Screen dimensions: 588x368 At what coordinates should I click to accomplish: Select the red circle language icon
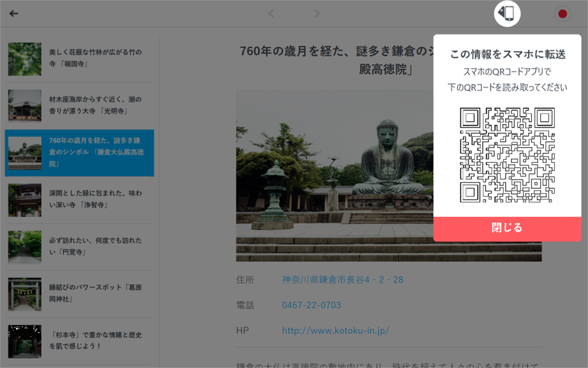[x=563, y=14]
